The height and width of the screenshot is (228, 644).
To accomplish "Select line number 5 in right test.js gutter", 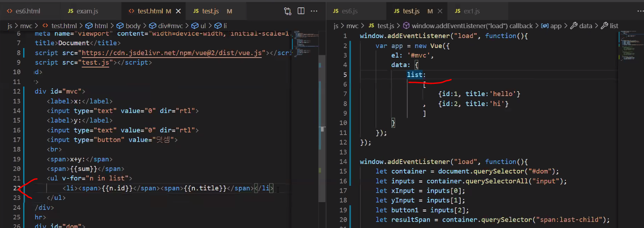I will 345,75.
